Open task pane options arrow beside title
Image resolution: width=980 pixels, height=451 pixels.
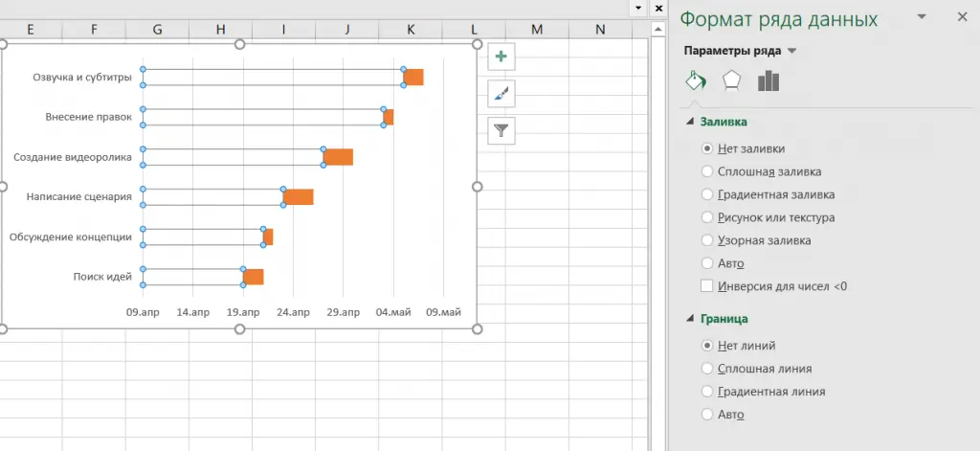[x=922, y=17]
